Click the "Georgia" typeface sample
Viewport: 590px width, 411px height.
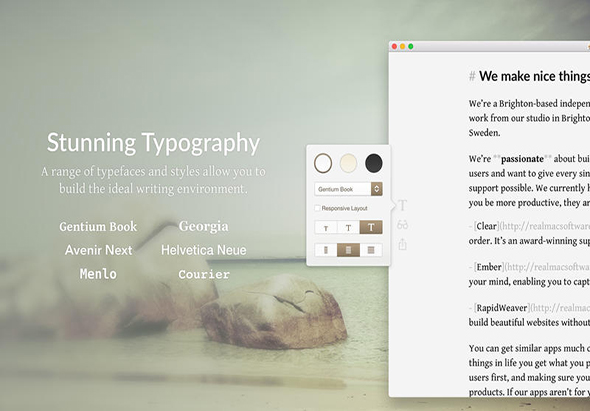(204, 226)
